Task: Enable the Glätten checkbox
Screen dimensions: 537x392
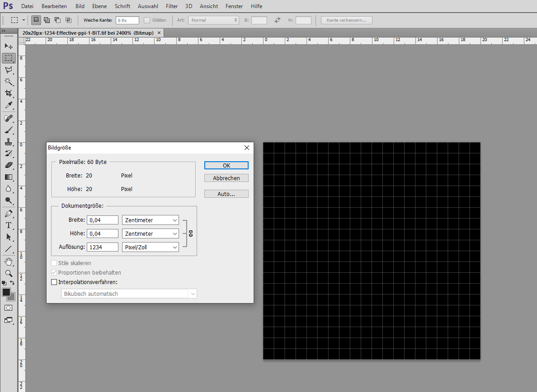Action: 147,20
